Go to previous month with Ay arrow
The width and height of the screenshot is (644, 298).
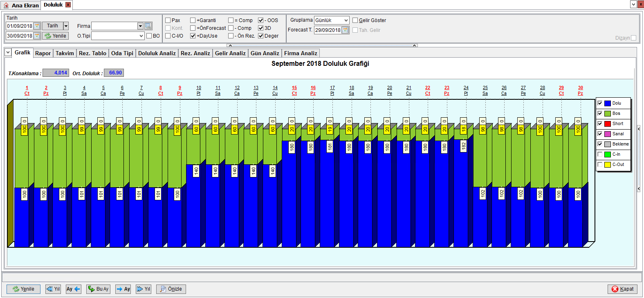[x=74, y=289]
